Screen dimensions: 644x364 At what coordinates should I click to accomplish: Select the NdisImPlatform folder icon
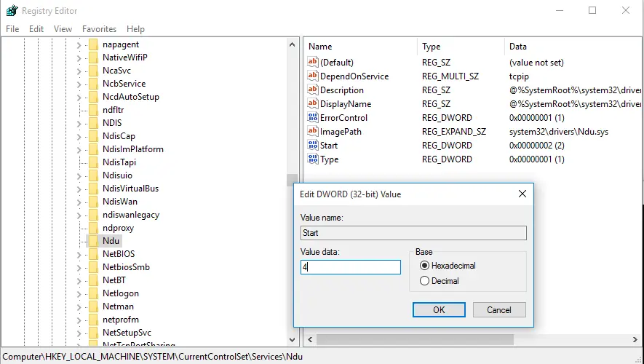tap(94, 149)
